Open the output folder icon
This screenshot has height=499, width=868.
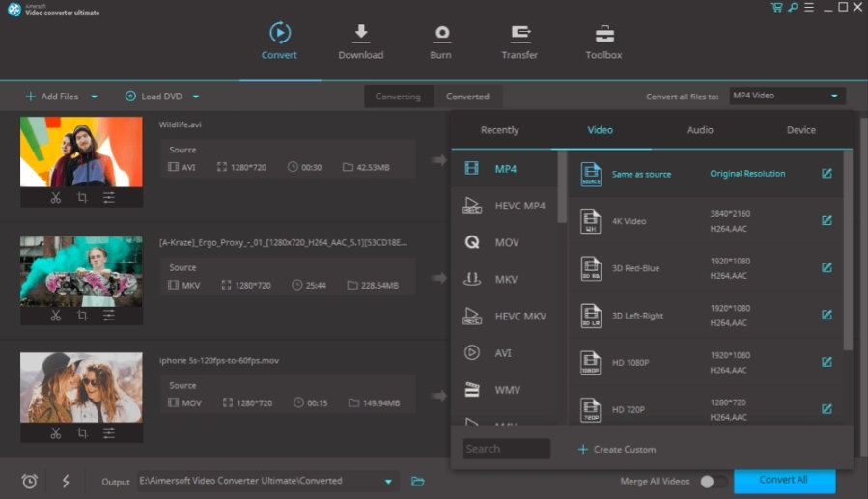418,481
